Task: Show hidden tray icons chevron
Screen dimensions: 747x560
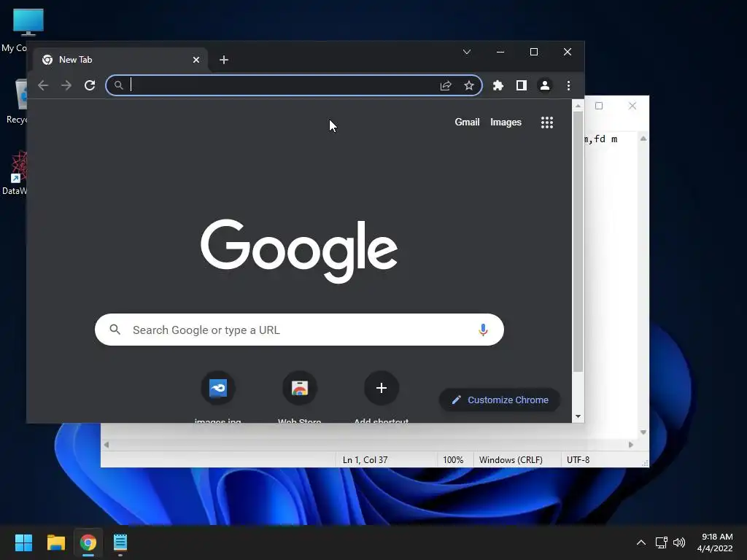Action: point(641,542)
